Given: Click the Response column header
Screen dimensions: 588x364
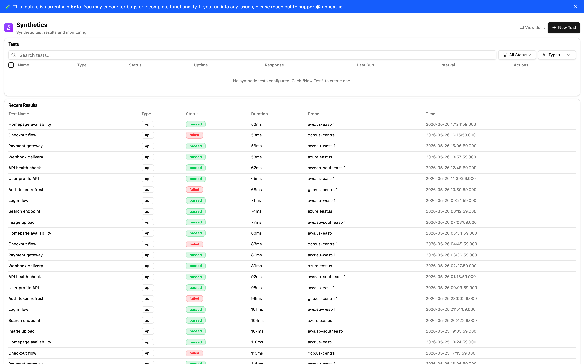Looking at the screenshot, I should coord(274,65).
